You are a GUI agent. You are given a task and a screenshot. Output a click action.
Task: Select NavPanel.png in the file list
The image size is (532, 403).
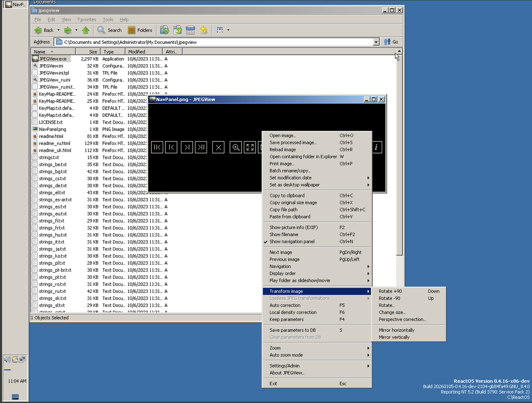(52, 129)
